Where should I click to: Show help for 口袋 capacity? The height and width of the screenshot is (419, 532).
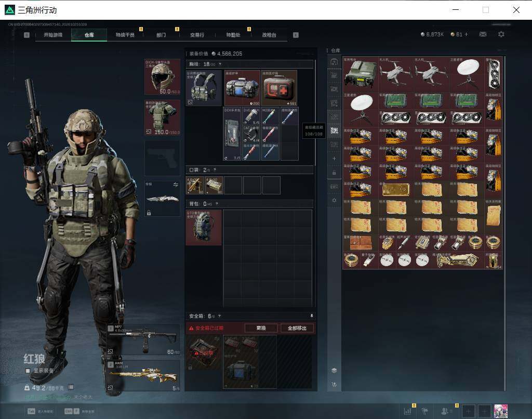[x=215, y=170]
